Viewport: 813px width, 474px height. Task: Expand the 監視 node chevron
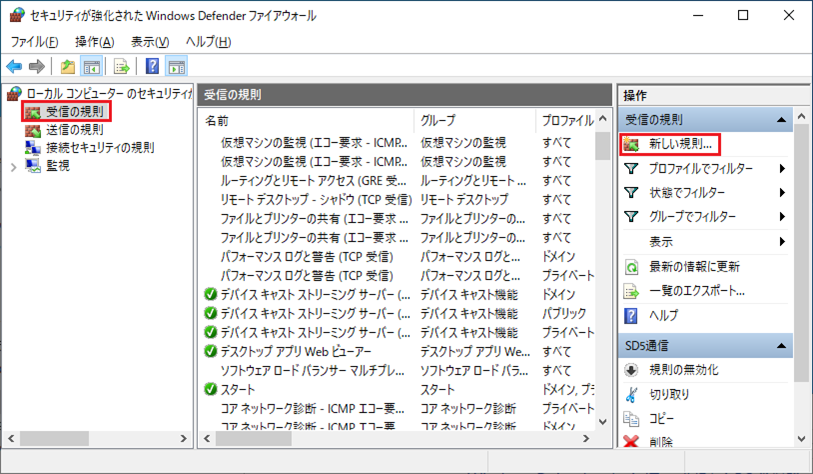pos(14,167)
